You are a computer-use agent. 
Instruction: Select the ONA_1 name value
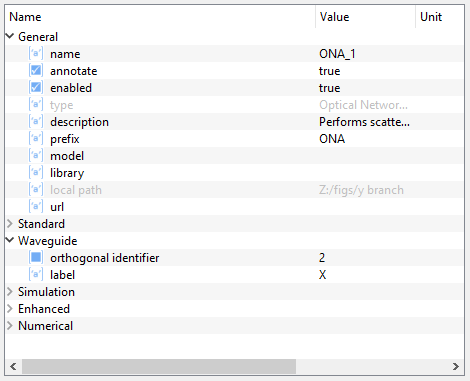pos(337,54)
